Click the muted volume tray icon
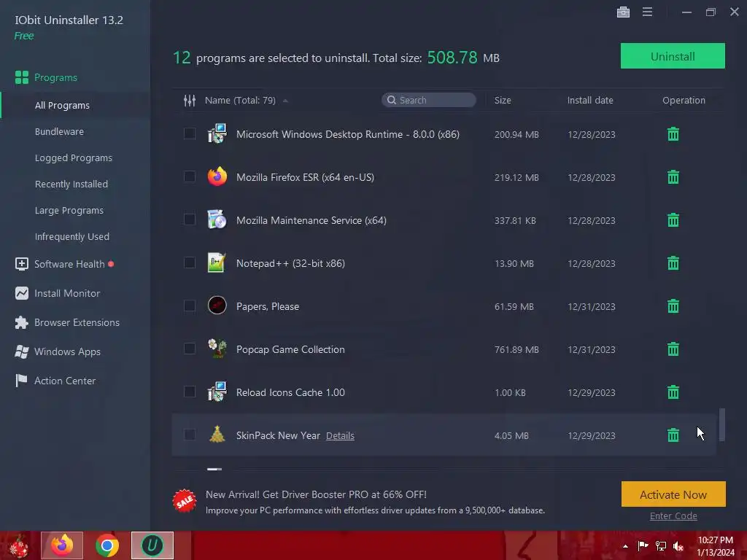The height and width of the screenshot is (560, 747). coord(678,546)
